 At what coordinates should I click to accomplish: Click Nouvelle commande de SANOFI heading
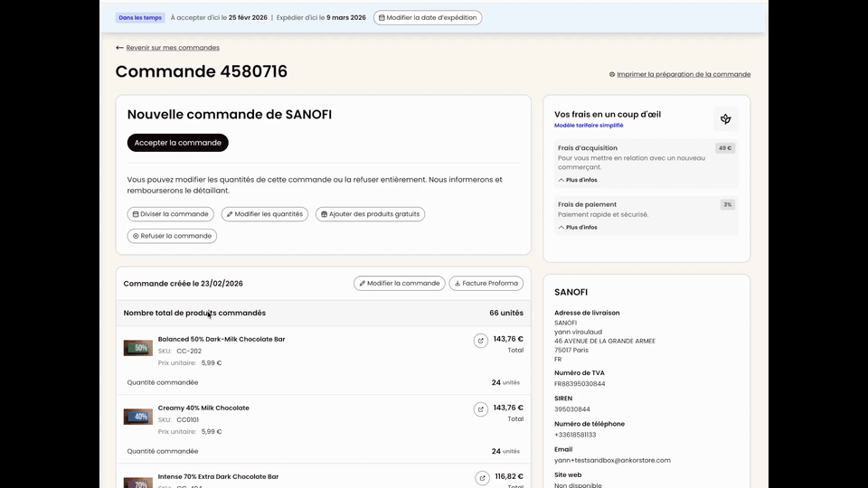click(229, 115)
